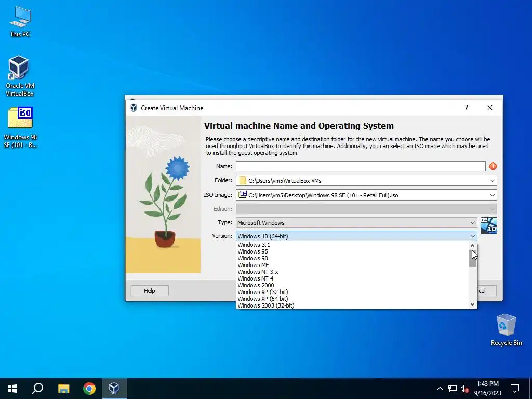532x399 pixels.
Task: Expand the Folder dropdown
Action: point(493,180)
